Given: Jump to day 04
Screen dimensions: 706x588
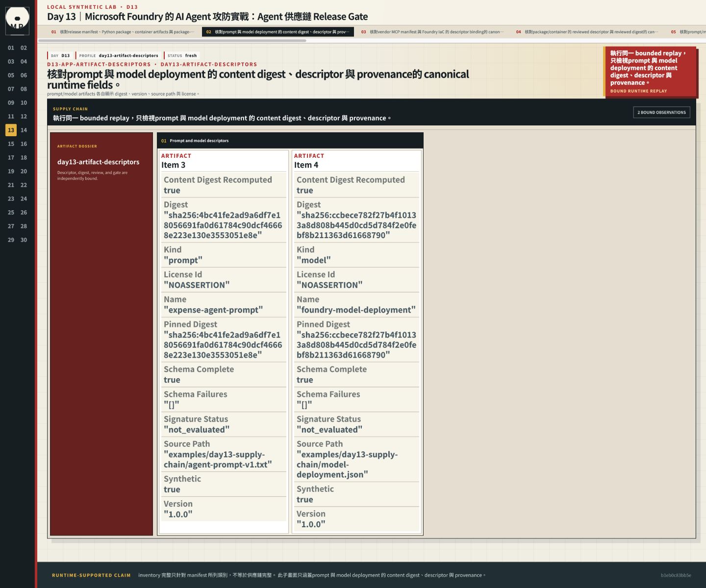Looking at the screenshot, I should tap(24, 62).
